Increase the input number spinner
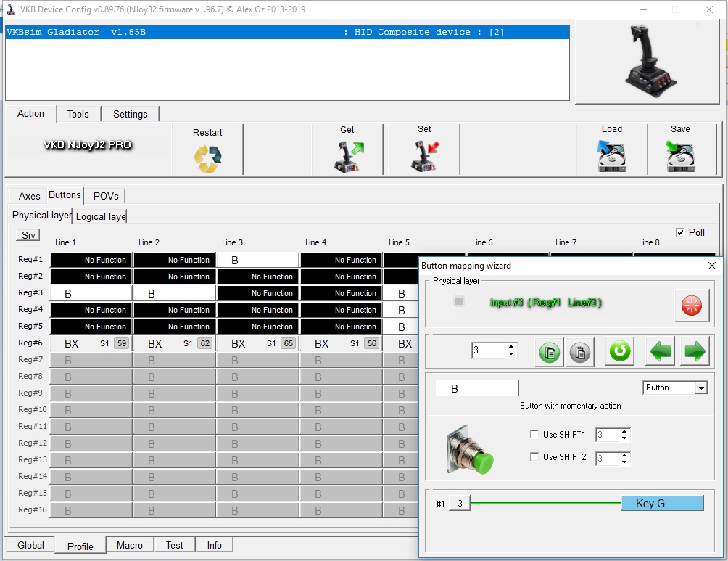Viewport: 728px width, 561px height. [511, 346]
